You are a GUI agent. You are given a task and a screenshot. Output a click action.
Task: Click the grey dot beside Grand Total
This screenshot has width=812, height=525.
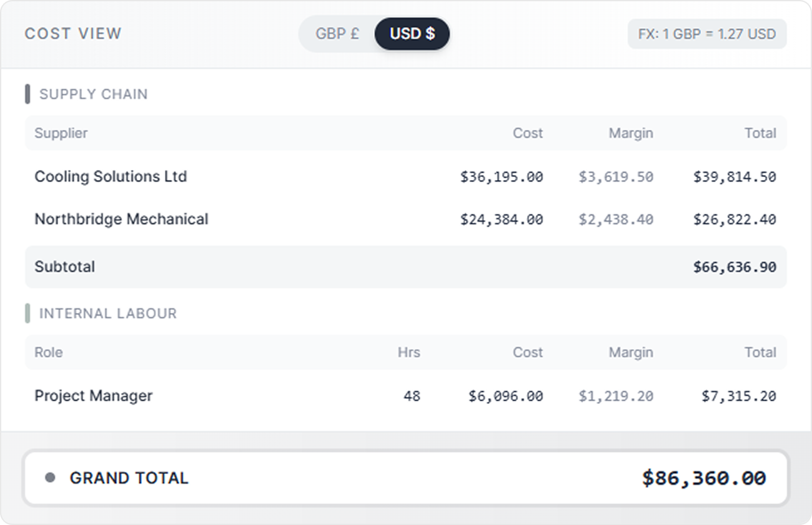tap(50, 478)
